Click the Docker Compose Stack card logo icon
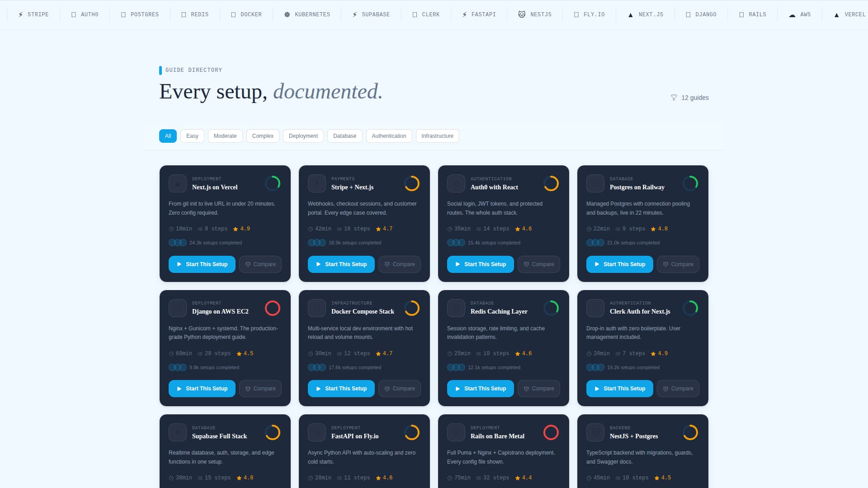 coord(317,308)
